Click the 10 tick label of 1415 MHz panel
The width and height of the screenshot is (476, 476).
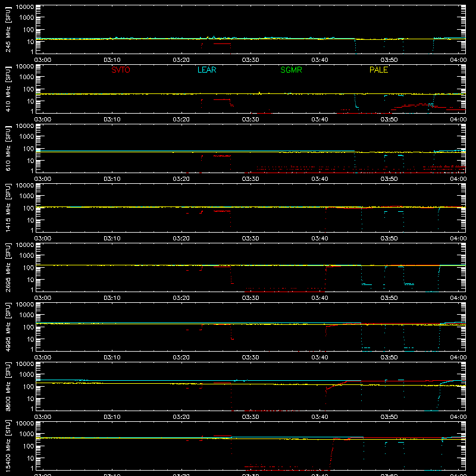[x=30, y=220]
